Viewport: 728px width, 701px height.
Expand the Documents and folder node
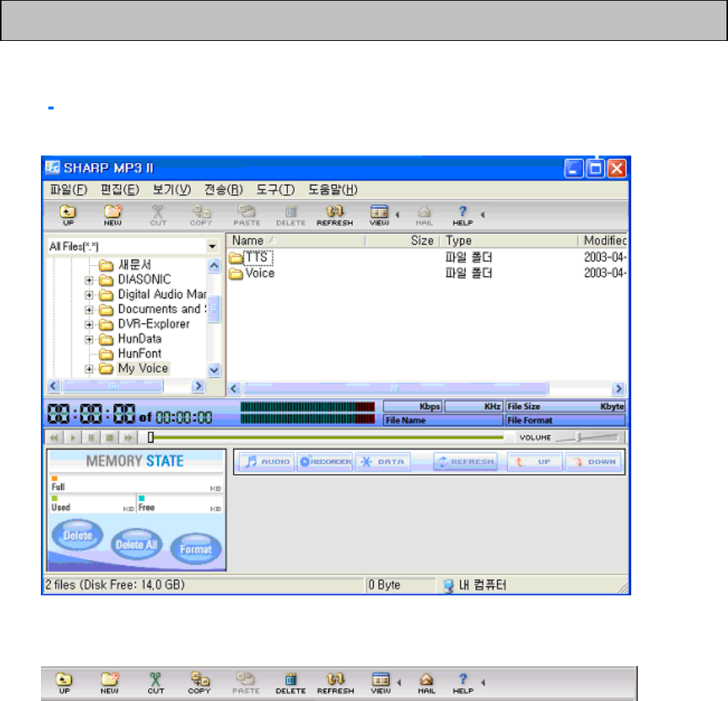(x=89, y=310)
